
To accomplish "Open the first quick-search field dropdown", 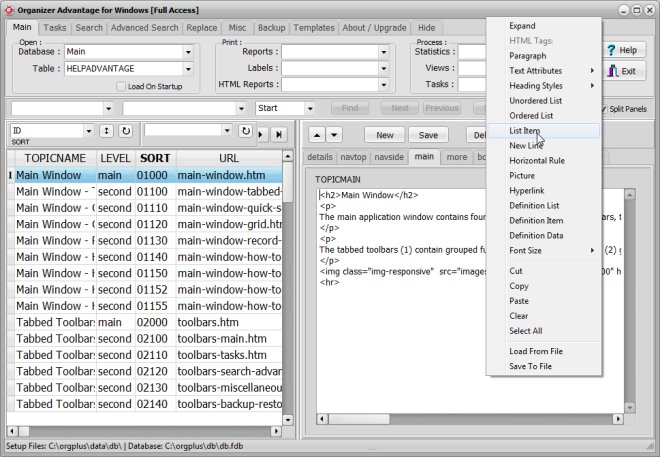I will (x=108, y=109).
